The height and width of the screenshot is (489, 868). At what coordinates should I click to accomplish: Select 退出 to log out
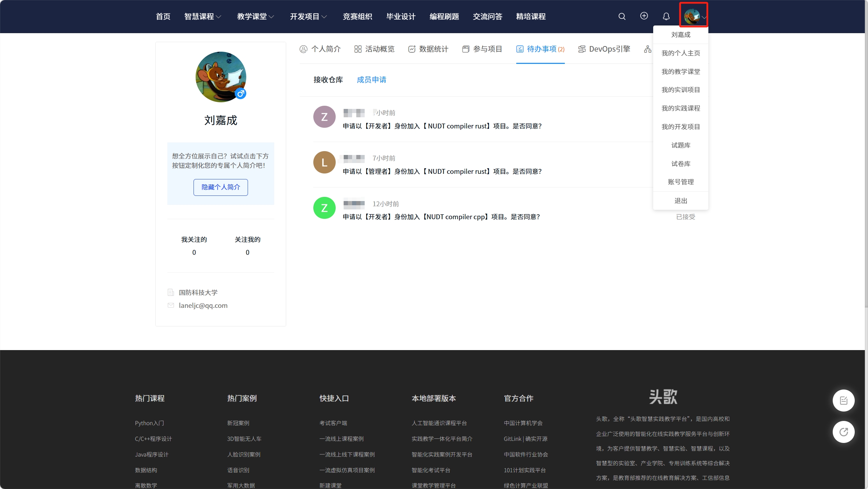coord(680,200)
